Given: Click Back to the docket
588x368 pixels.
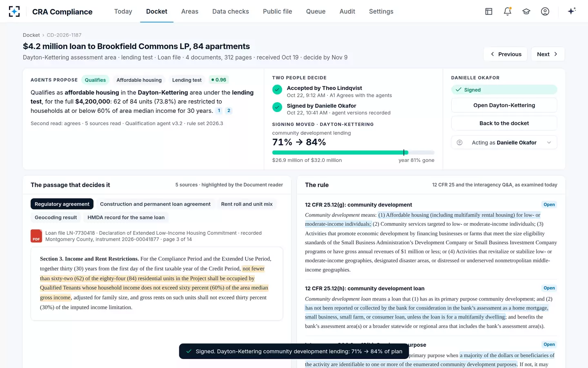Looking at the screenshot, I should point(504,123).
